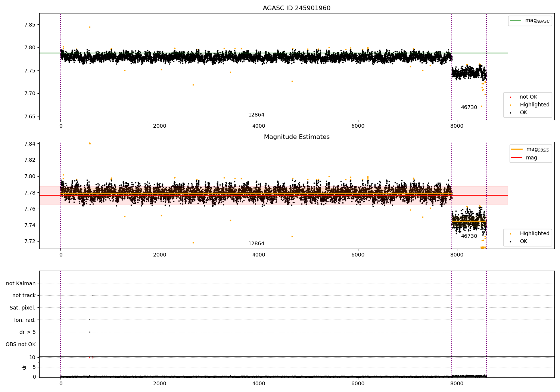Click the 7.85 y-axis tick label
Image resolution: width=560 pixels, height=392 pixels.
point(30,25)
